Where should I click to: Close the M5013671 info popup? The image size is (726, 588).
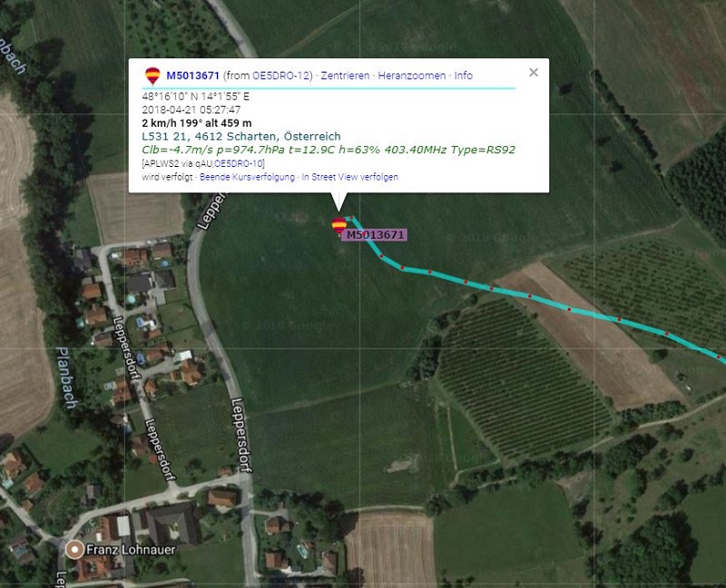click(x=534, y=73)
